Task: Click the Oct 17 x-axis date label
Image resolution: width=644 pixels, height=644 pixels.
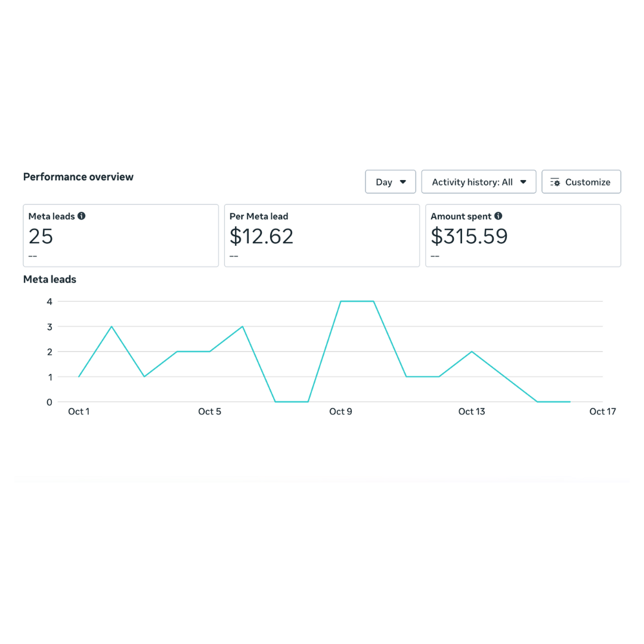Action: point(602,411)
